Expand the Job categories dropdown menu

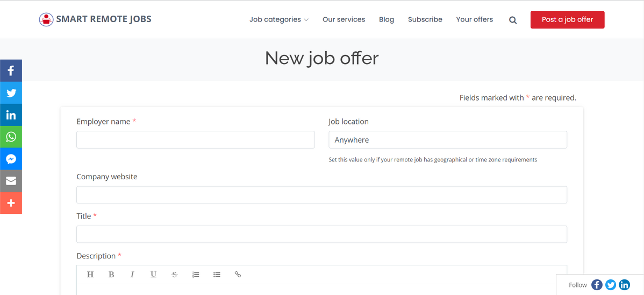278,19
